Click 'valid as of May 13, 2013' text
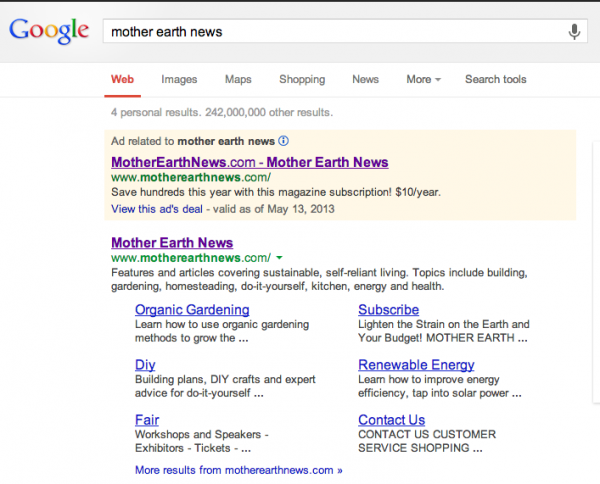This screenshot has height=484, width=600. pos(274,209)
